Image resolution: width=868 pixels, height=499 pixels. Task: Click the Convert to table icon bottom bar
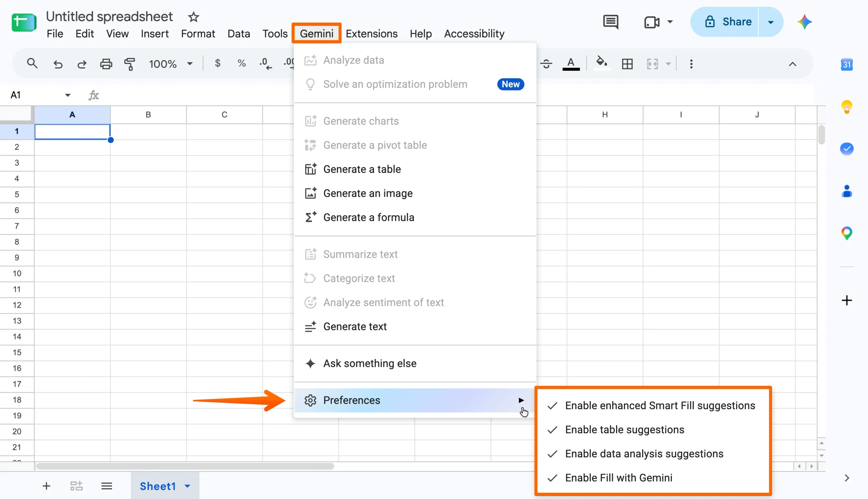(77, 486)
